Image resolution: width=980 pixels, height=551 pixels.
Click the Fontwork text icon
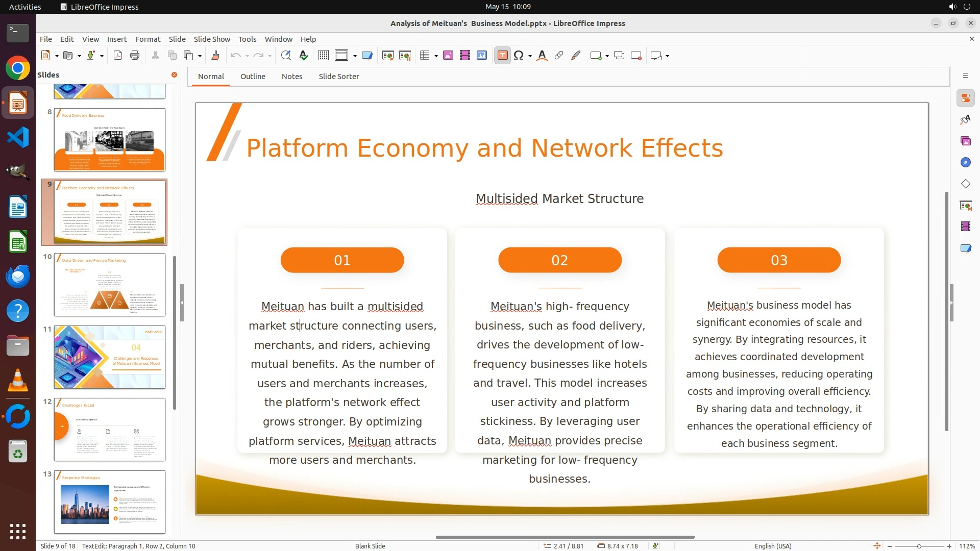[x=542, y=56]
